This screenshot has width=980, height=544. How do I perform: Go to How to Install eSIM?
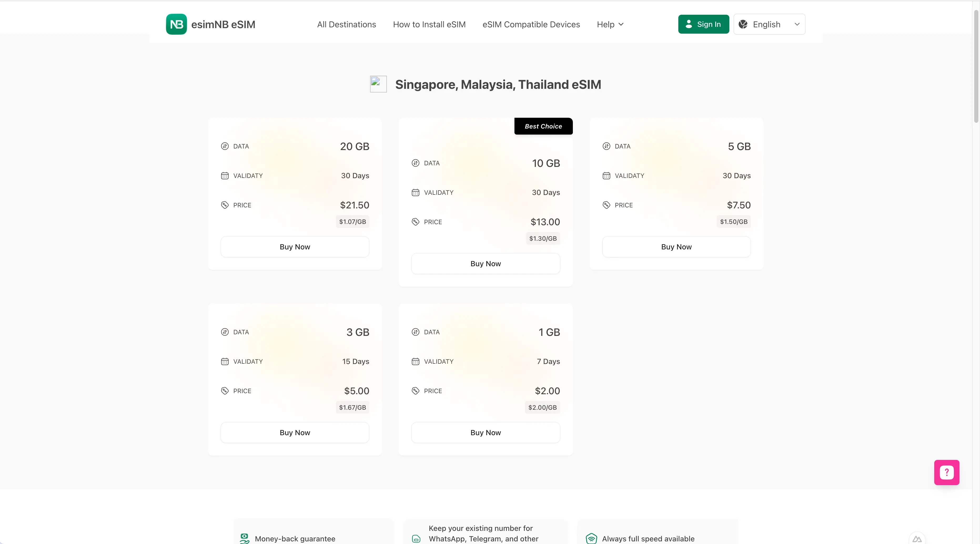(429, 24)
